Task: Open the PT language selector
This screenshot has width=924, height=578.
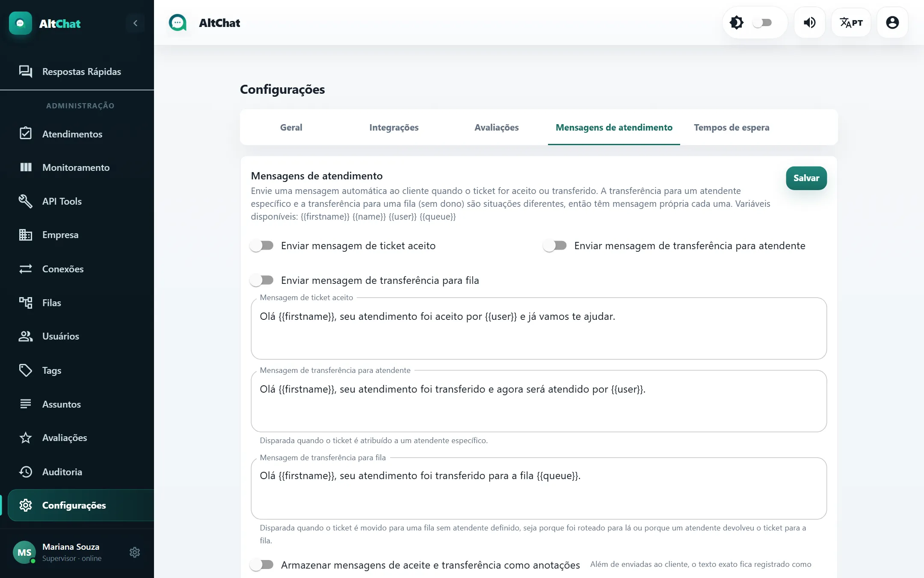Action: (851, 23)
